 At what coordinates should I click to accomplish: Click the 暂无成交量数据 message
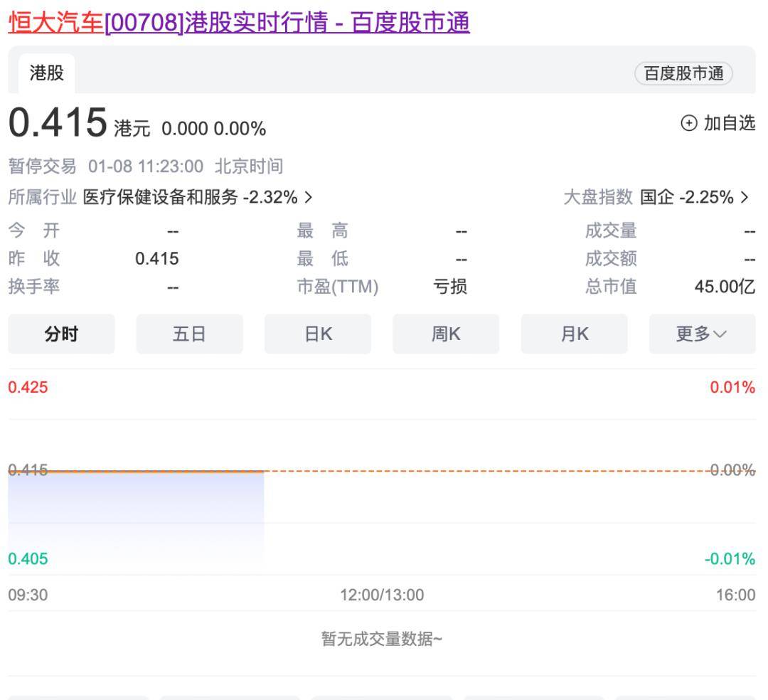[x=382, y=639]
